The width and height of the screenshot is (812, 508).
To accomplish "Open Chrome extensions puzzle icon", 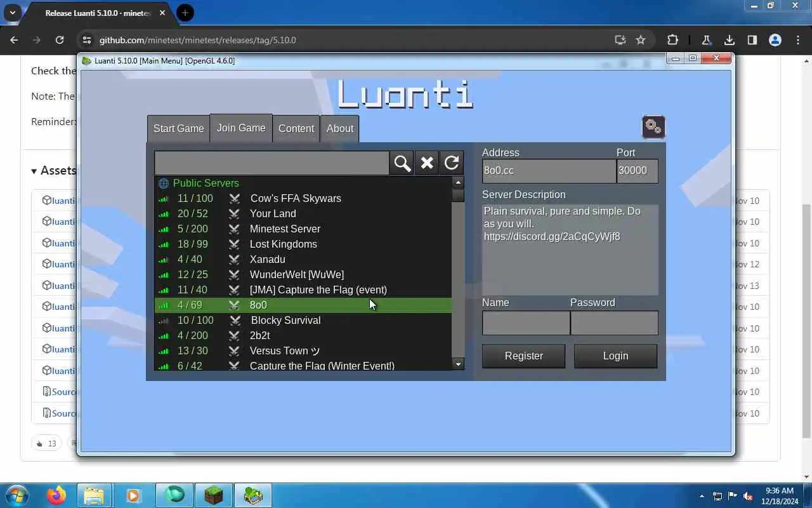I will click(672, 40).
